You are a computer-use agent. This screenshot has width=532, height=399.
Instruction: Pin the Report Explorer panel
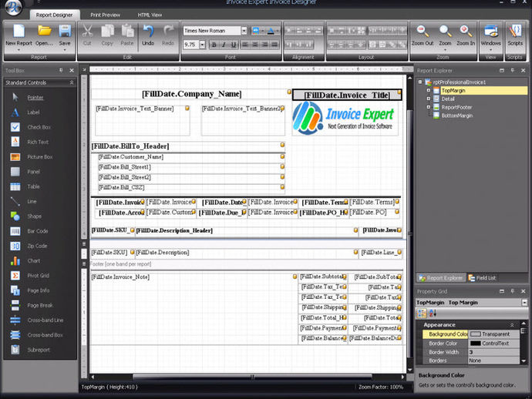coord(512,71)
